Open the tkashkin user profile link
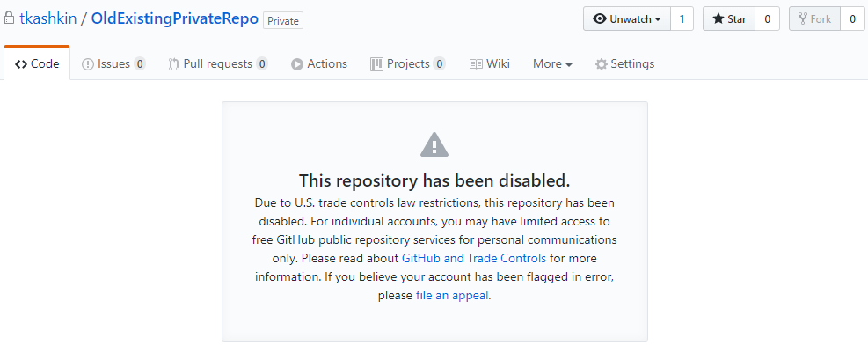This screenshot has height=346, width=868. (x=48, y=18)
